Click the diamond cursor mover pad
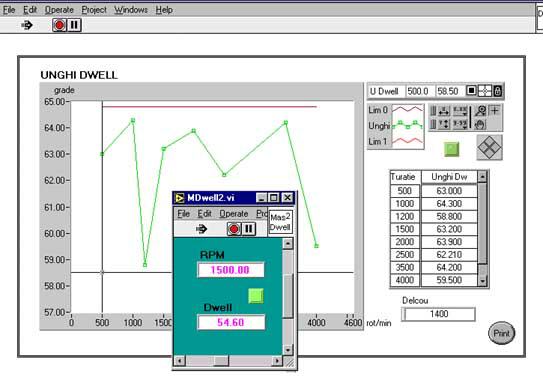Viewport: 543px width, 386px height. point(489,147)
